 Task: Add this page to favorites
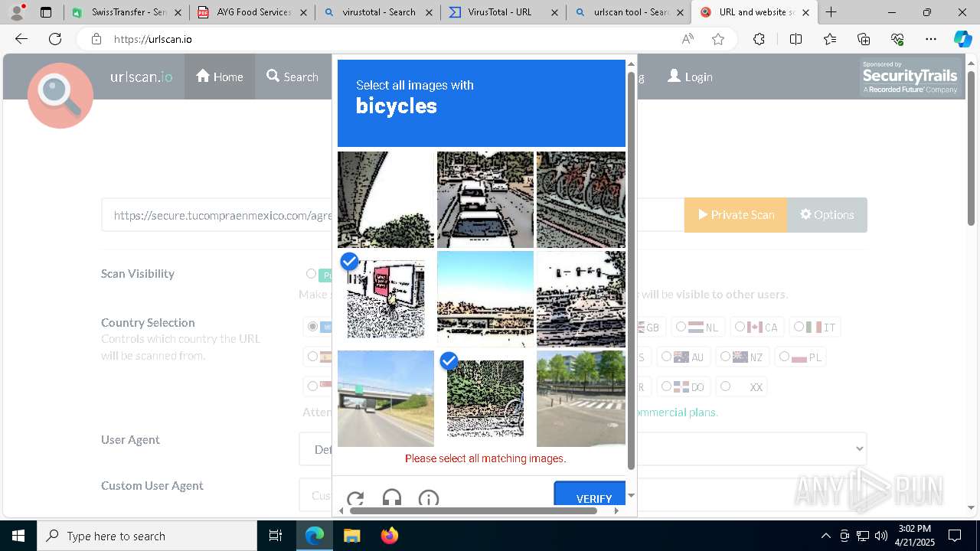point(718,39)
